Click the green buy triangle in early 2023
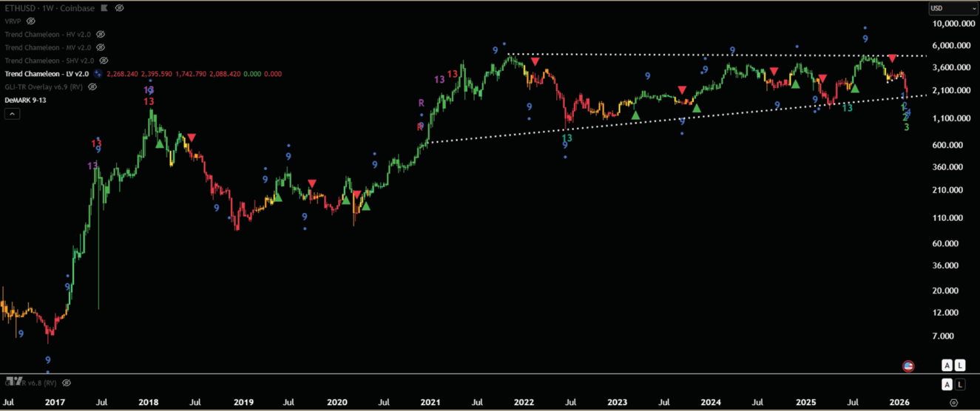 tap(635, 115)
